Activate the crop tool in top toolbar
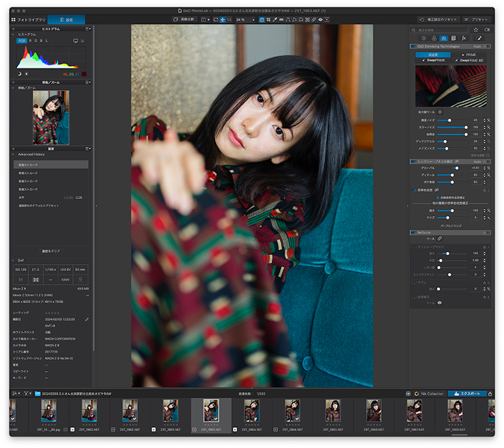This screenshot has height=448, width=504. tap(268, 20)
